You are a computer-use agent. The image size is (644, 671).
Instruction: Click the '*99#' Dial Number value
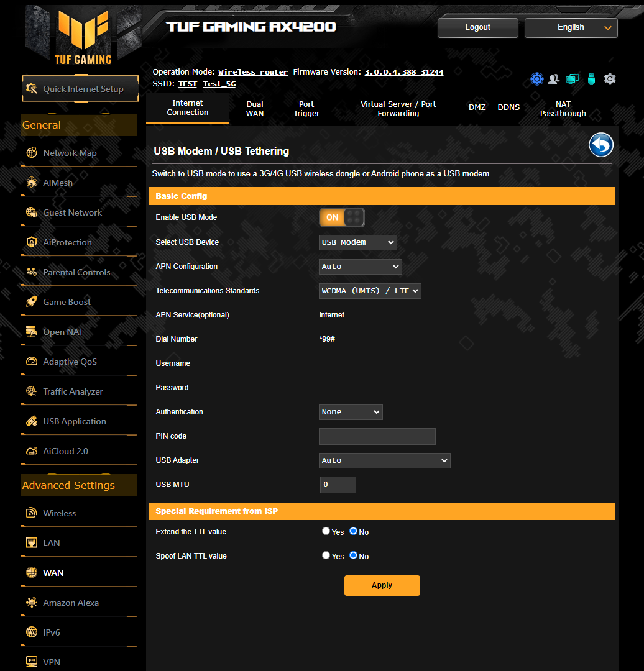pyautogui.click(x=327, y=339)
